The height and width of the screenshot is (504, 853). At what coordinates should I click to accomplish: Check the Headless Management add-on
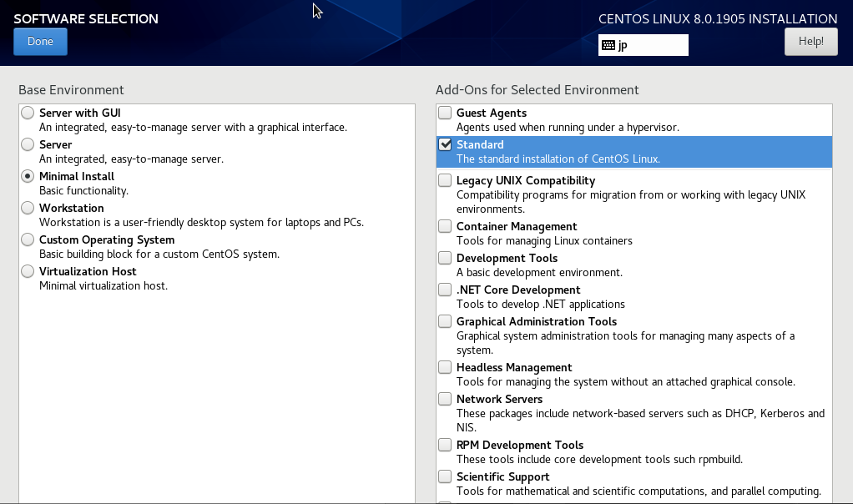coord(445,367)
